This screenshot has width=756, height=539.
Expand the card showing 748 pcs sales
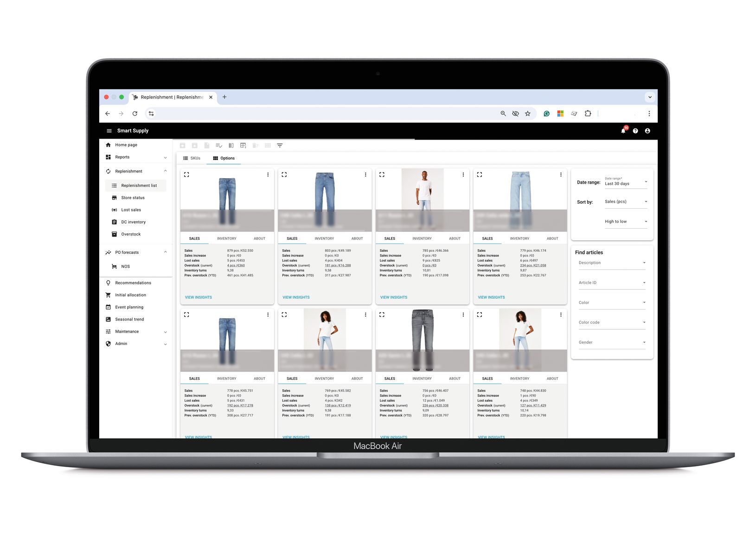(480, 314)
